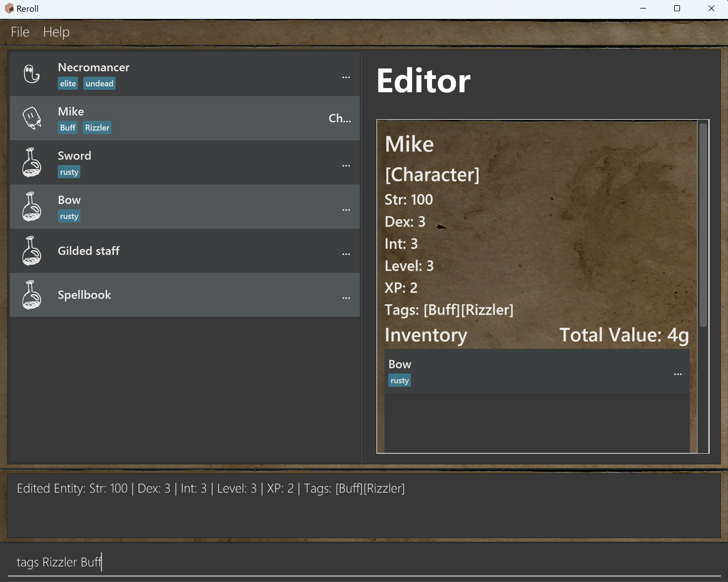Click the Bow name in Mike's inventory
This screenshot has height=582, width=728.
point(400,364)
